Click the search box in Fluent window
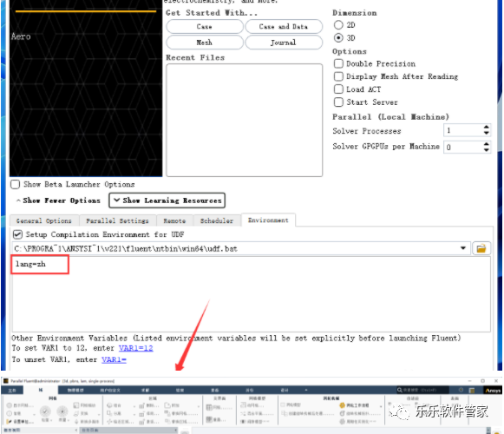 [x=422, y=390]
